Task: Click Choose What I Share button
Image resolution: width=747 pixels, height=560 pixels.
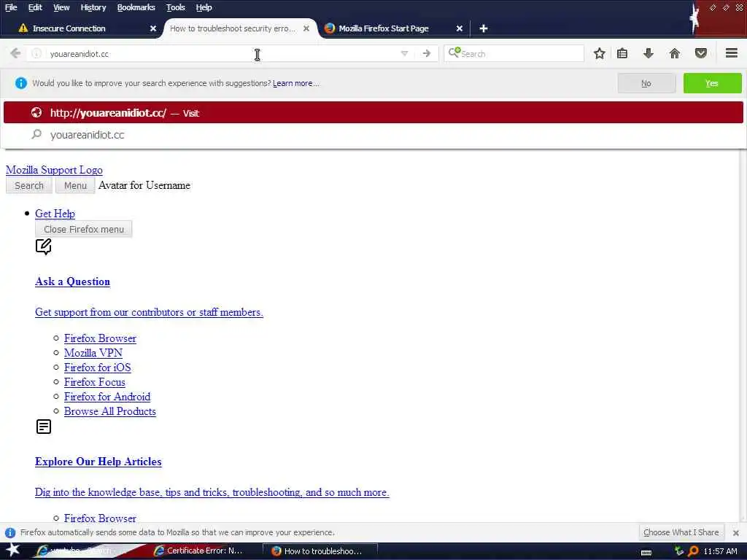Action: [681, 532]
